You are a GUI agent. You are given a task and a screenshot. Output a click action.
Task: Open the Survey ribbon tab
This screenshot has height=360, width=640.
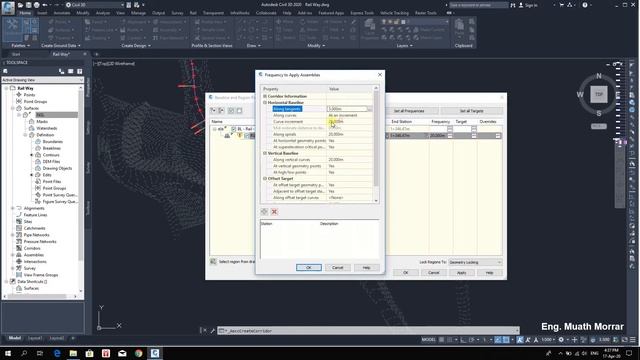point(177,13)
